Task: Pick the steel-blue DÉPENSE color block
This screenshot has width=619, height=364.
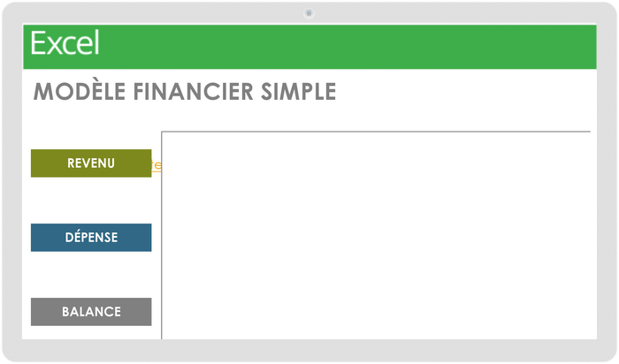Action: (x=44, y=238)
